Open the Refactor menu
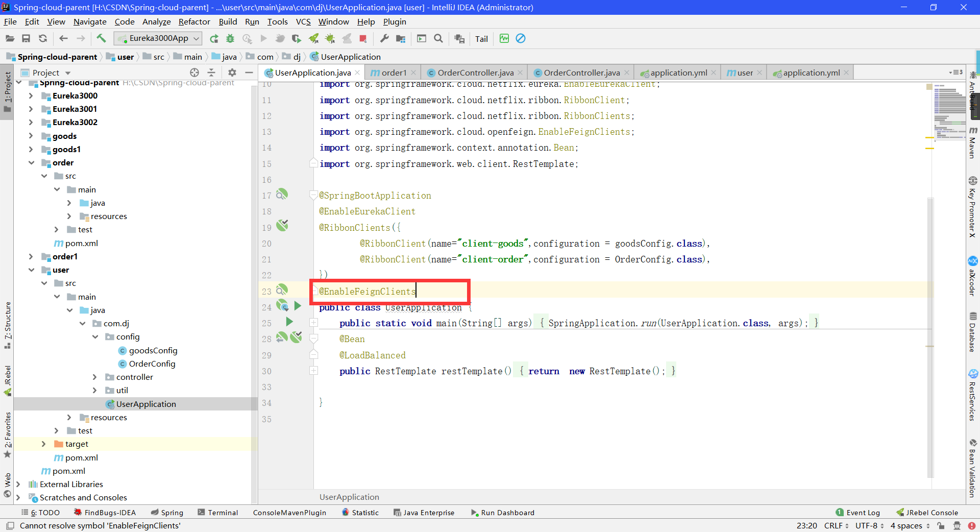Image resolution: width=980 pixels, height=532 pixels. [x=194, y=21]
